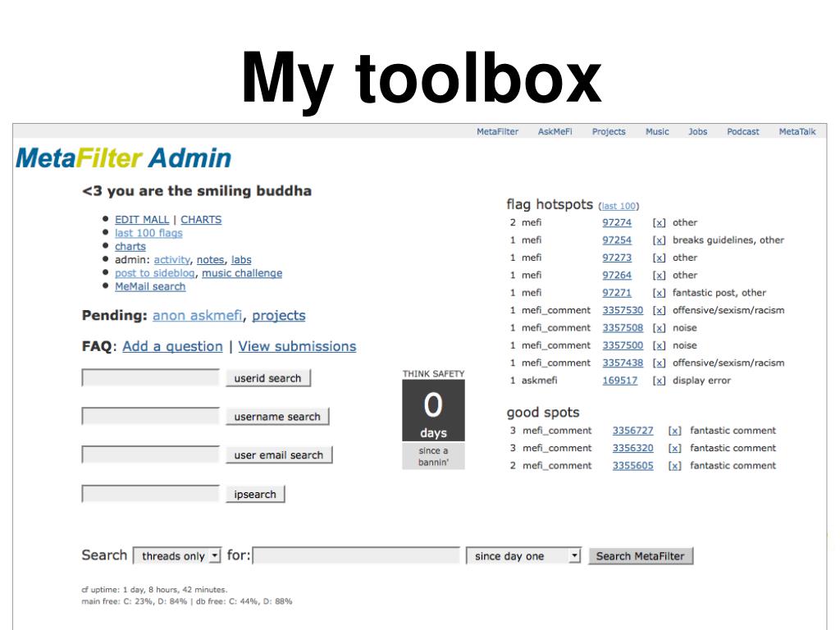Open Jobs in the top navigation
The height and width of the screenshot is (630, 840).
tap(697, 132)
